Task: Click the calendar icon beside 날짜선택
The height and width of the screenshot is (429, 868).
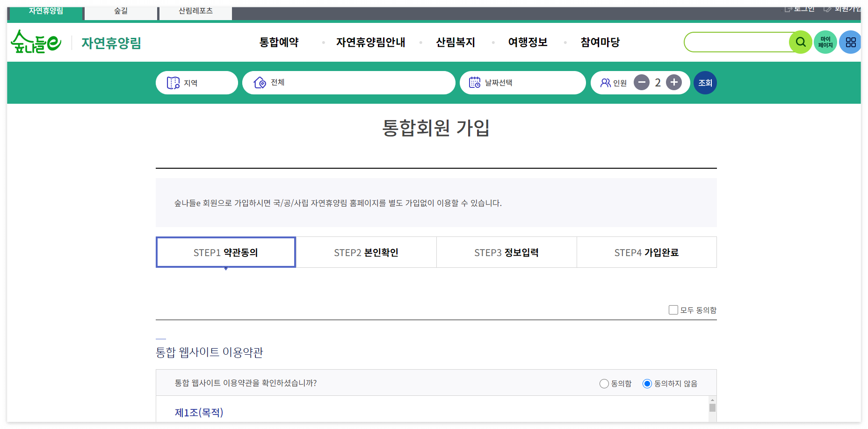Action: point(475,83)
